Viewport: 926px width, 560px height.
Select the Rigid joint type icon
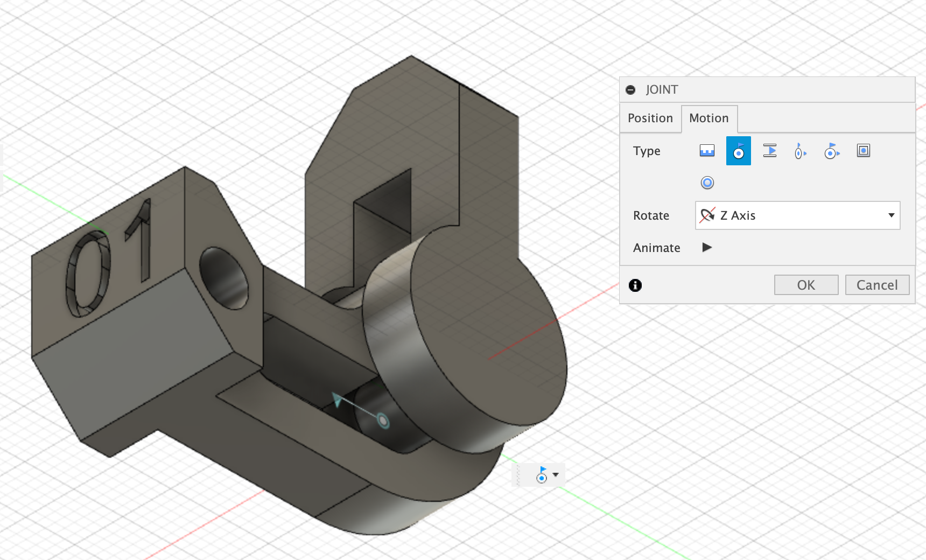coord(707,151)
